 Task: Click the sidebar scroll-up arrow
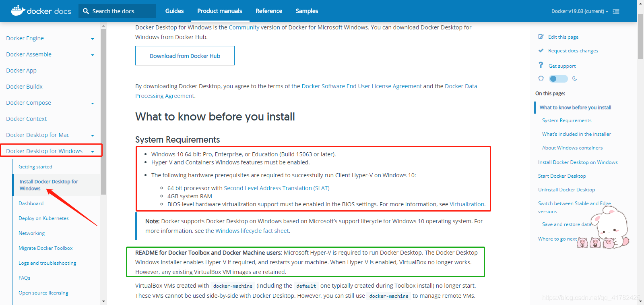pyautogui.click(x=103, y=26)
